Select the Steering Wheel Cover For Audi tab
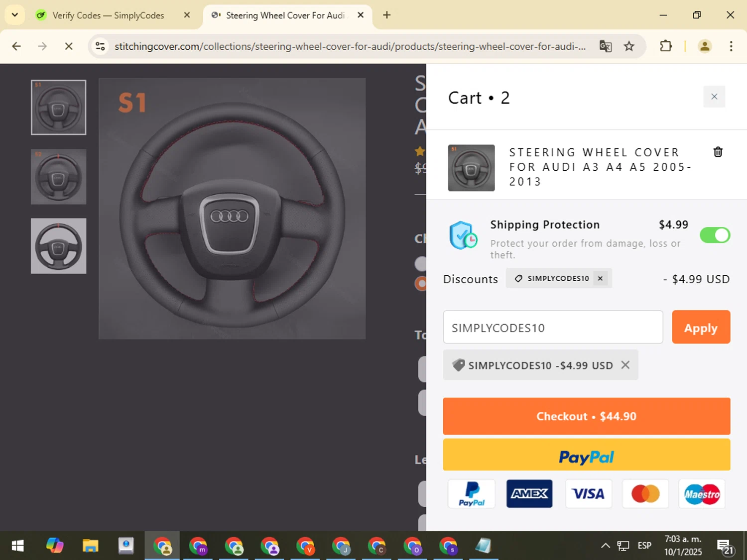The height and width of the screenshot is (560, 747). click(285, 15)
